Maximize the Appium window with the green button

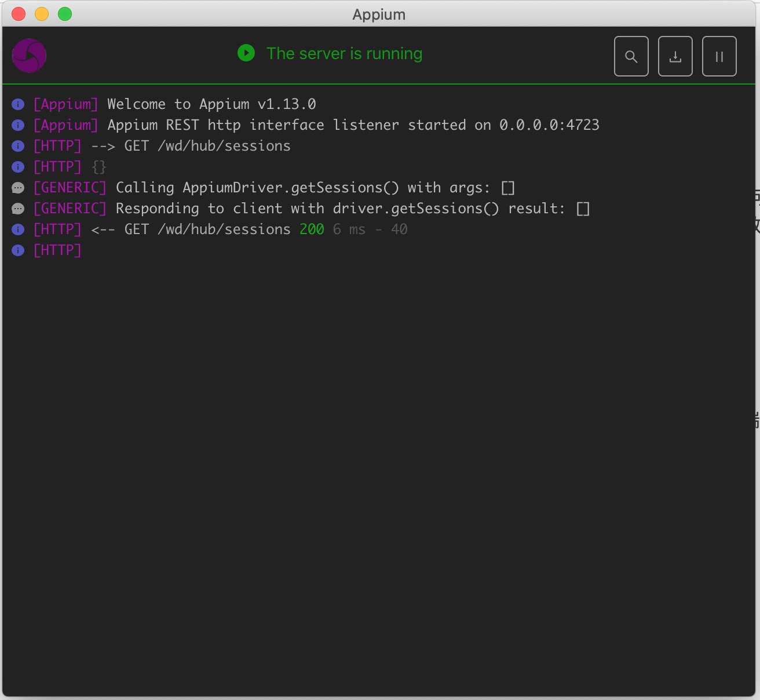tap(65, 14)
